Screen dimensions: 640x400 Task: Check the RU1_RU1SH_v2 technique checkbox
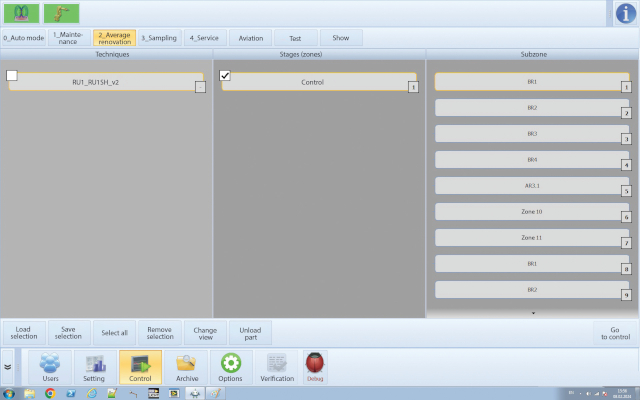click(12, 75)
